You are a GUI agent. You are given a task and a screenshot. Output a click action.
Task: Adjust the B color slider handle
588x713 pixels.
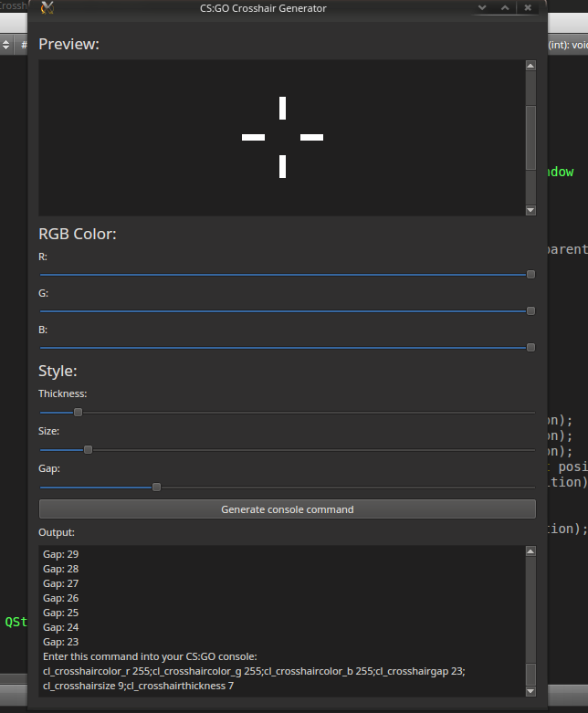click(x=530, y=348)
